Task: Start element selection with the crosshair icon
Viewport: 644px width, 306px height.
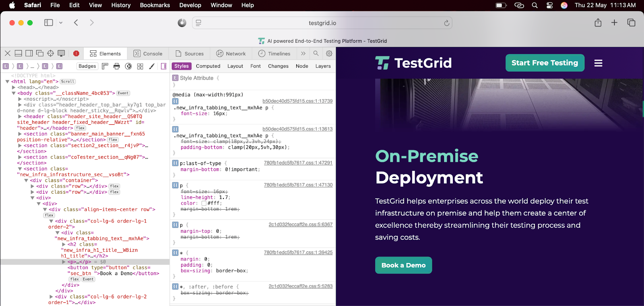Action: pyautogui.click(x=50, y=53)
